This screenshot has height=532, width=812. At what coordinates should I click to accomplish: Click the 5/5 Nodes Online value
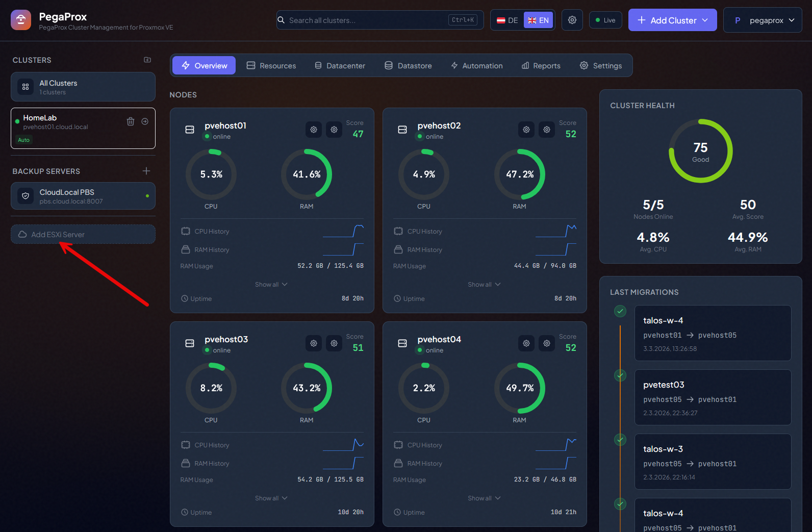[653, 205]
